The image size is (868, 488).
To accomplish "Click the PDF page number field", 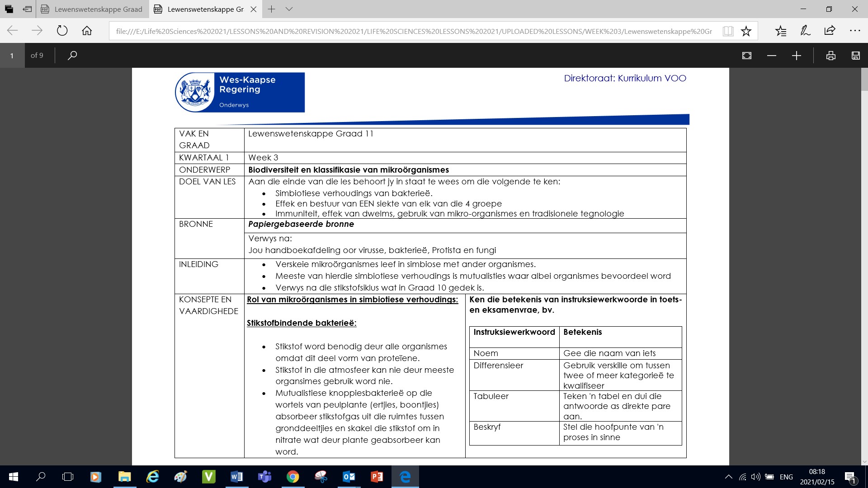I will click(x=12, y=56).
